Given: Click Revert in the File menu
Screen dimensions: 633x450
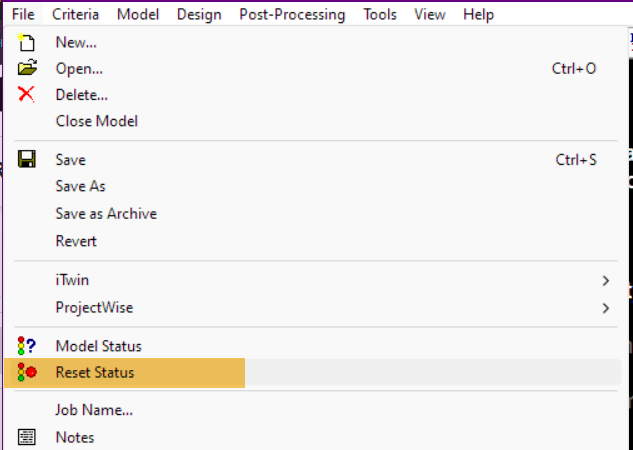Looking at the screenshot, I should click(76, 241).
